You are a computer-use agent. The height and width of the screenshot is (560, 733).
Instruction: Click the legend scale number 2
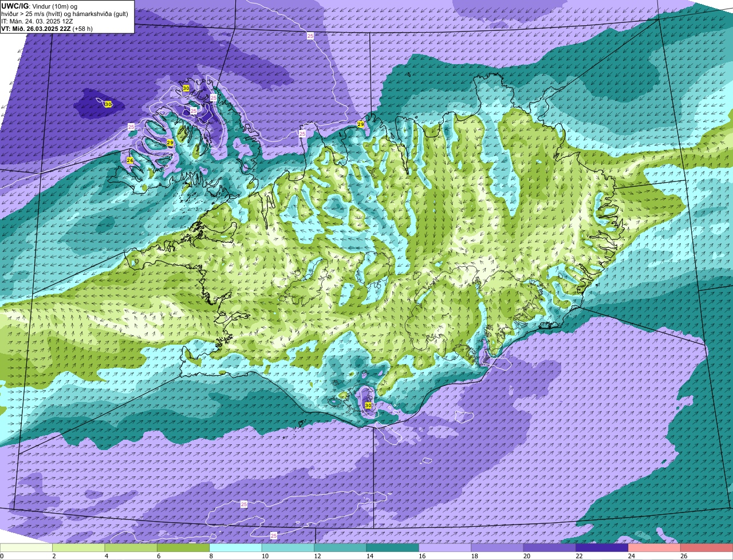coord(54,556)
